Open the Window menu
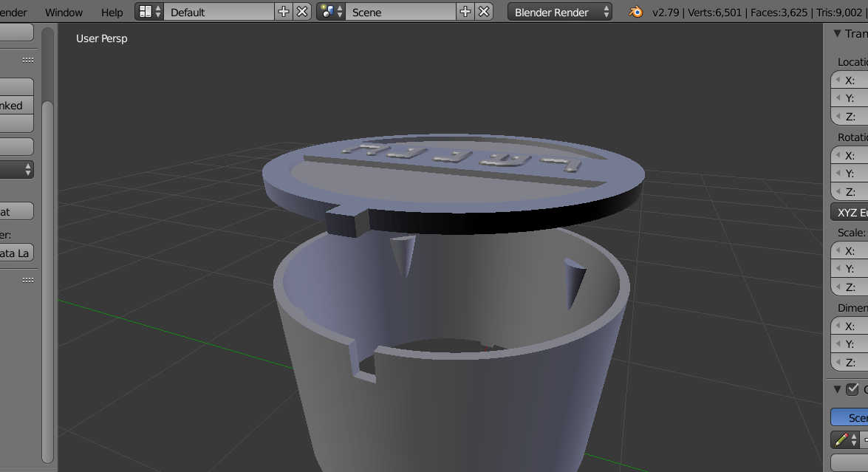Screen dimensions: 868x472 click(64, 12)
